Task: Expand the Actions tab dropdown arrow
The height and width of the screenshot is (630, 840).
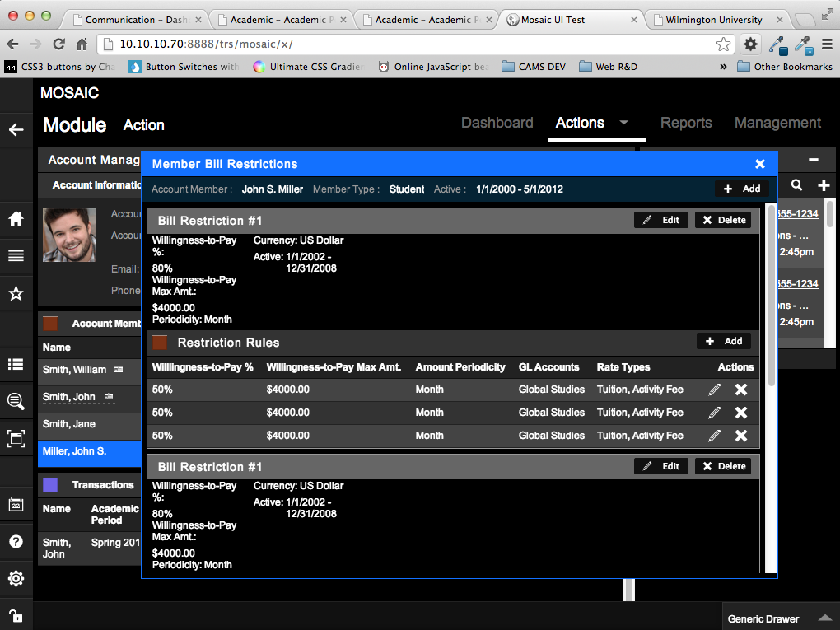Action: pyautogui.click(x=623, y=123)
